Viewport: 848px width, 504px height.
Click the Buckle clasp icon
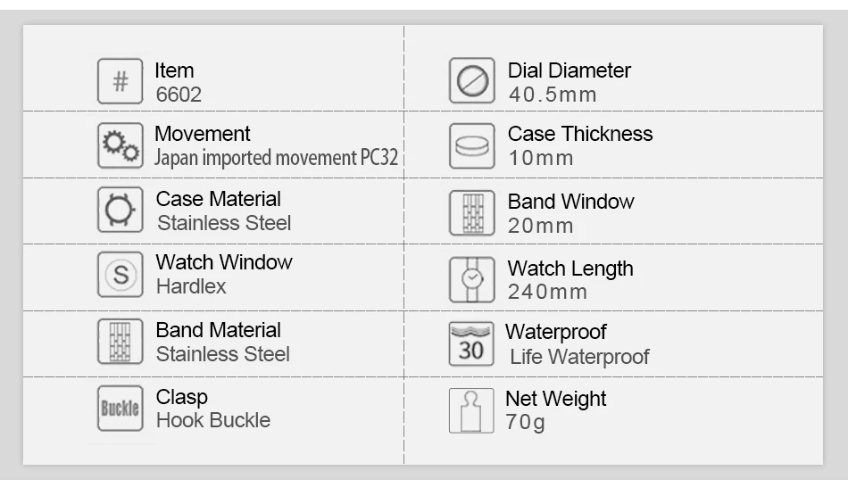tap(121, 409)
